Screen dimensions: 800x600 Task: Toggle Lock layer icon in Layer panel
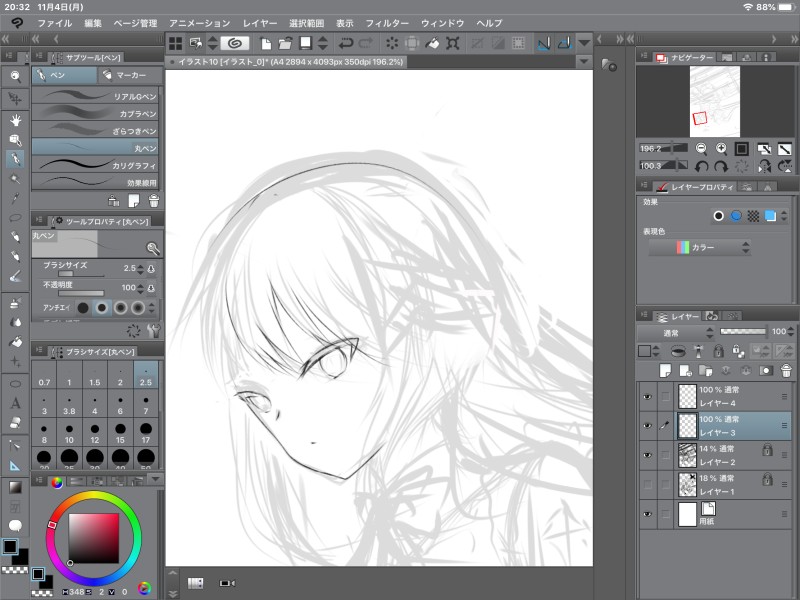718,351
